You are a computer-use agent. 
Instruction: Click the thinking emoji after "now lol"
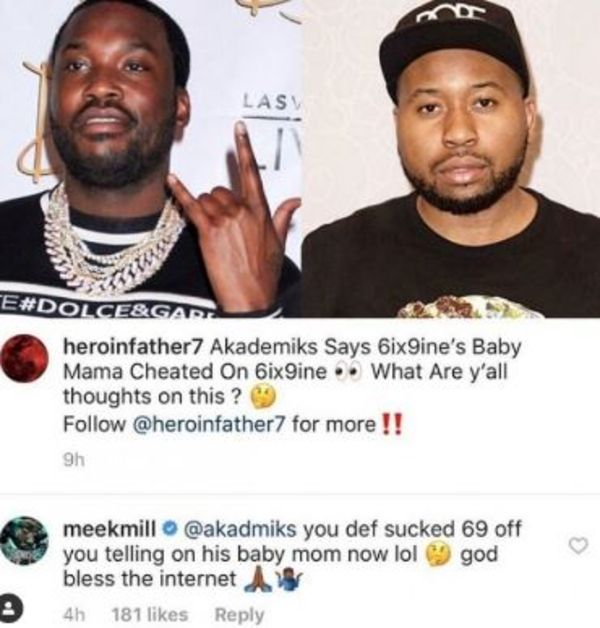pyautogui.click(x=439, y=556)
